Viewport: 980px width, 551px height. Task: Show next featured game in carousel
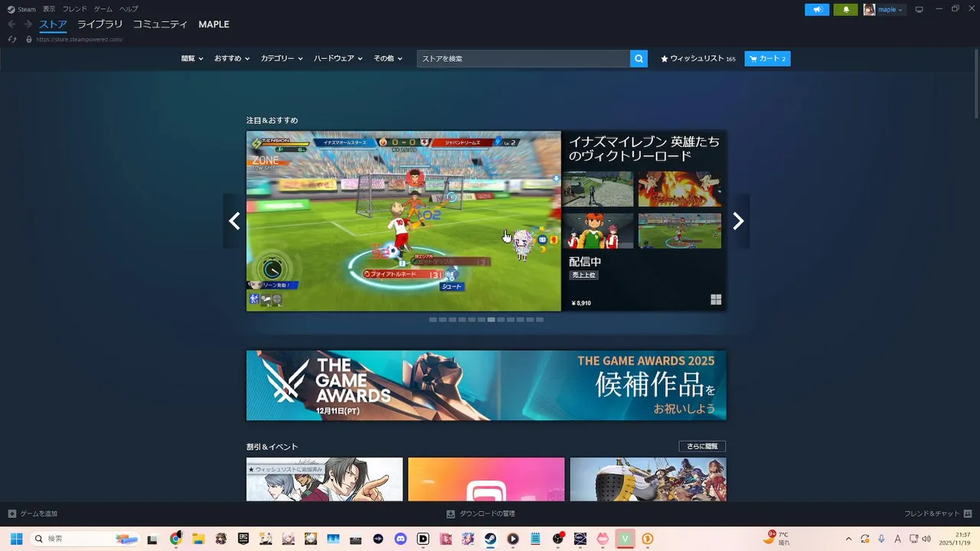point(738,221)
